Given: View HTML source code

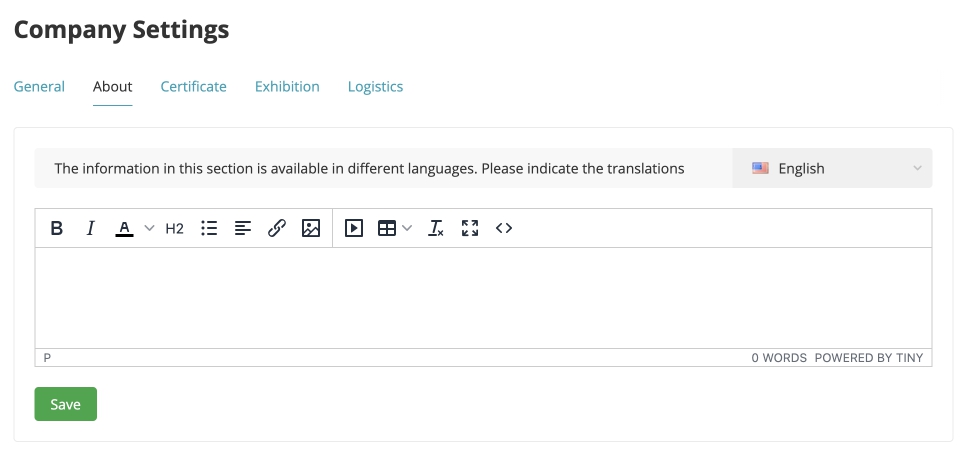Looking at the screenshot, I should (x=504, y=228).
